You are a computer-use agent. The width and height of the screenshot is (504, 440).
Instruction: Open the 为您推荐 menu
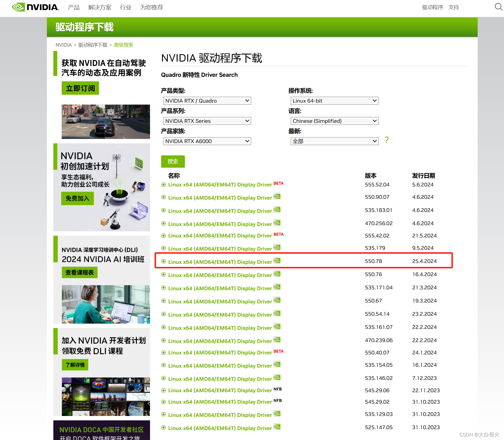151,7
